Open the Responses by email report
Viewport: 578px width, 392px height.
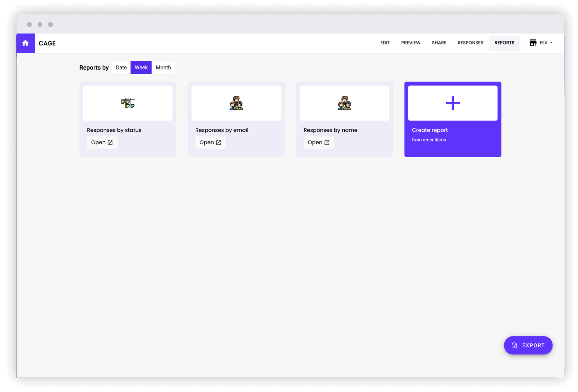(210, 142)
